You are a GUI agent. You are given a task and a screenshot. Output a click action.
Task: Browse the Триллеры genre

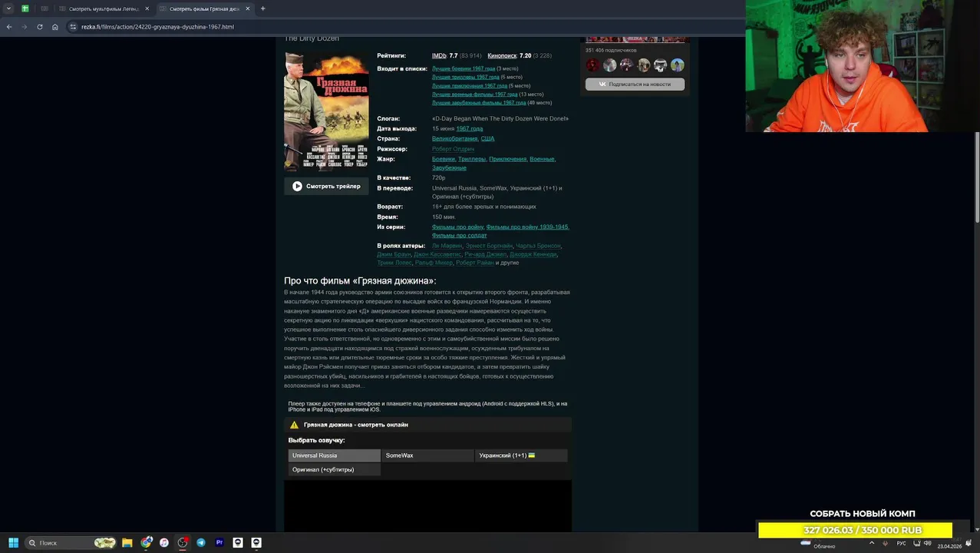(x=472, y=159)
